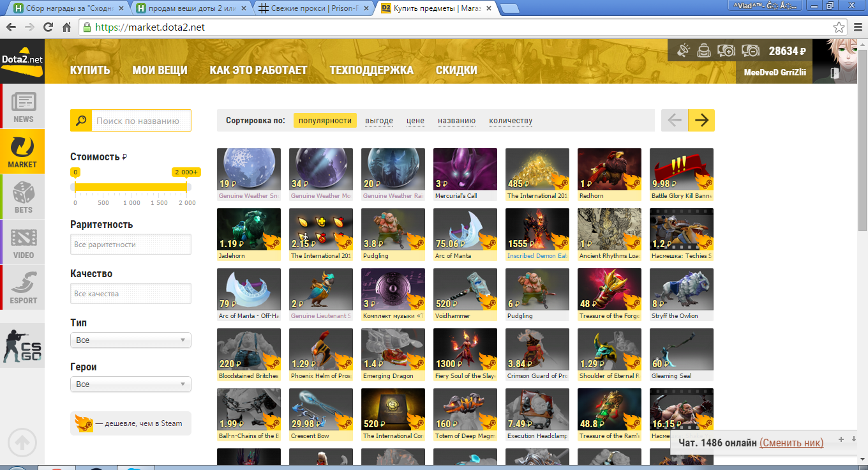Click the megaphone notifications icon
868x470 pixels.
(684, 50)
